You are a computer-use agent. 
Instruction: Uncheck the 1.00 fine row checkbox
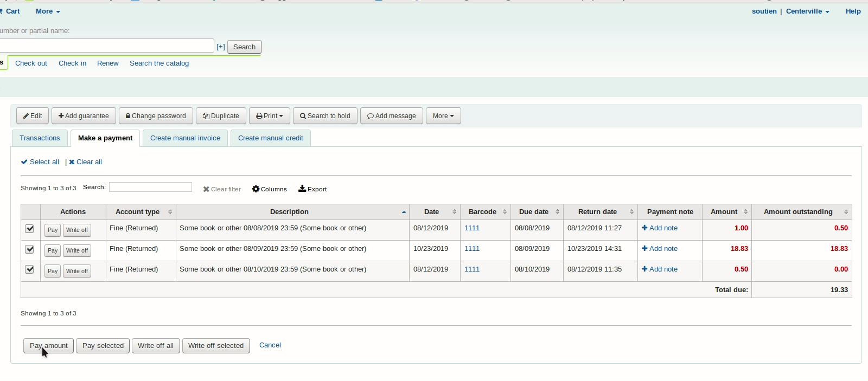coord(30,229)
